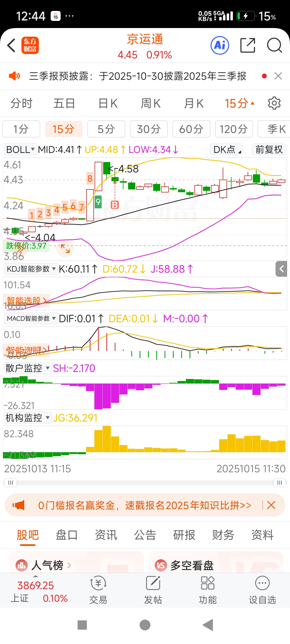Viewport: 290px width, 644px height.
Task: Tap the 上证 3869.25 index ticker
Action: point(39,592)
